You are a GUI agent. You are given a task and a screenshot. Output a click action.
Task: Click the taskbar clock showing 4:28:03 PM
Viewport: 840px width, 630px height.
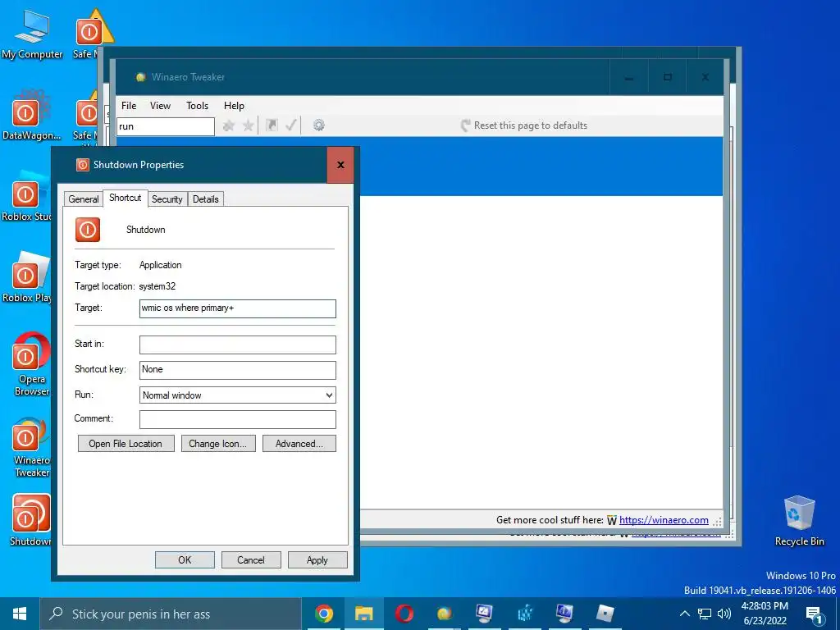click(765, 614)
